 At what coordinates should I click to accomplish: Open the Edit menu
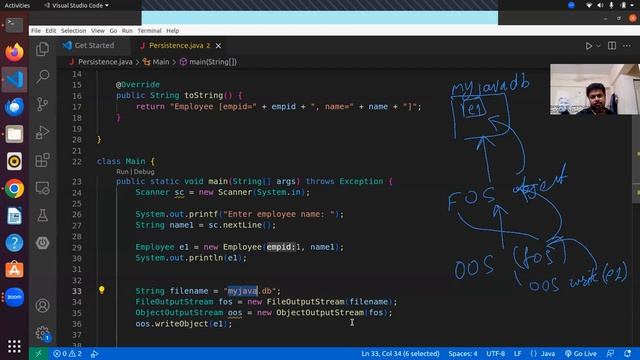[51, 31]
